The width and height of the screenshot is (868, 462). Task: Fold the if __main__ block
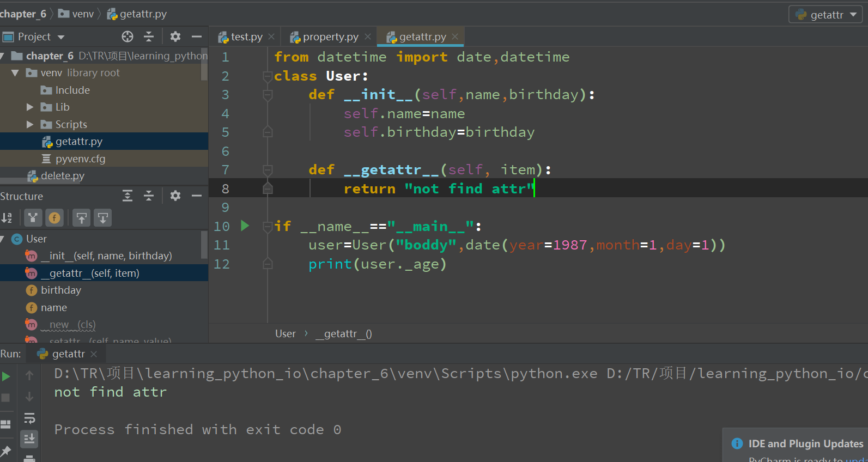coord(268,227)
